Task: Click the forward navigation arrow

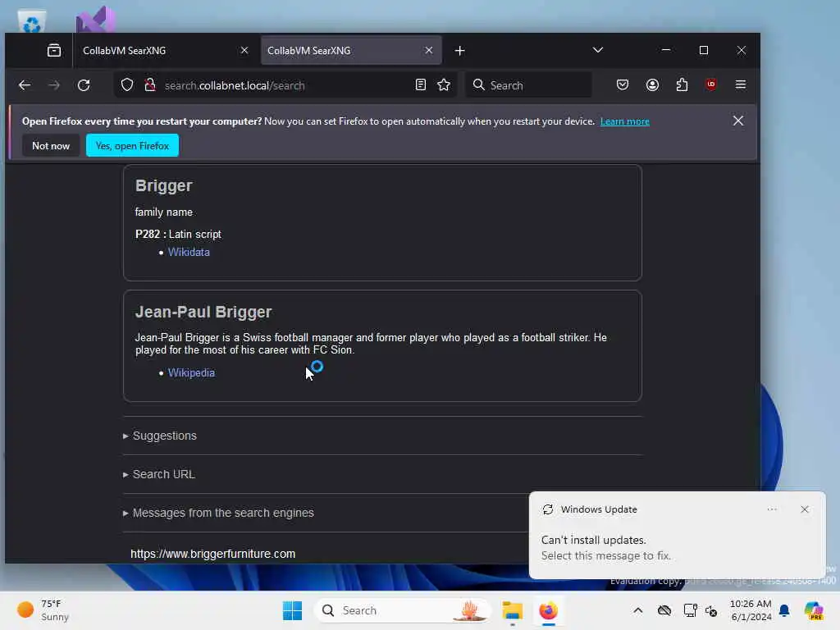Action: tap(54, 85)
